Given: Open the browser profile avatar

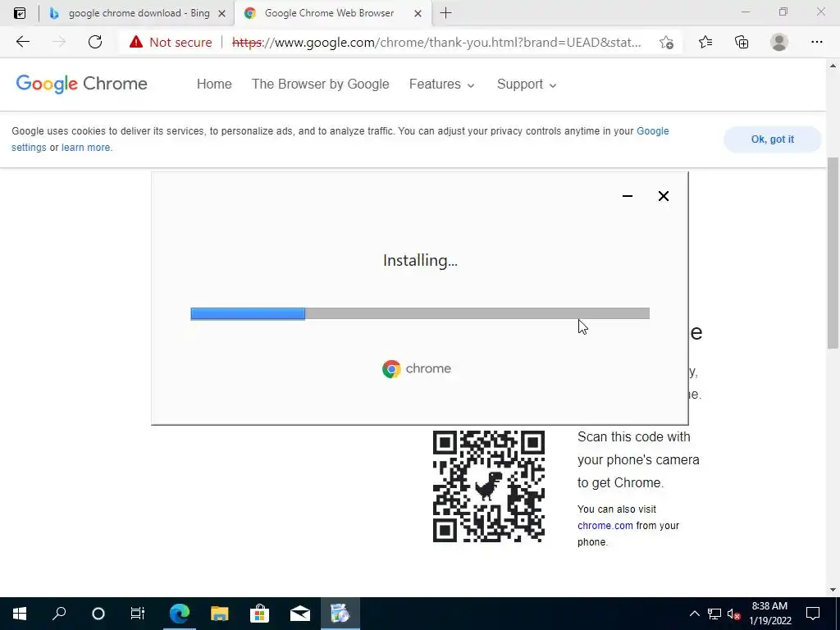Looking at the screenshot, I should tap(779, 42).
